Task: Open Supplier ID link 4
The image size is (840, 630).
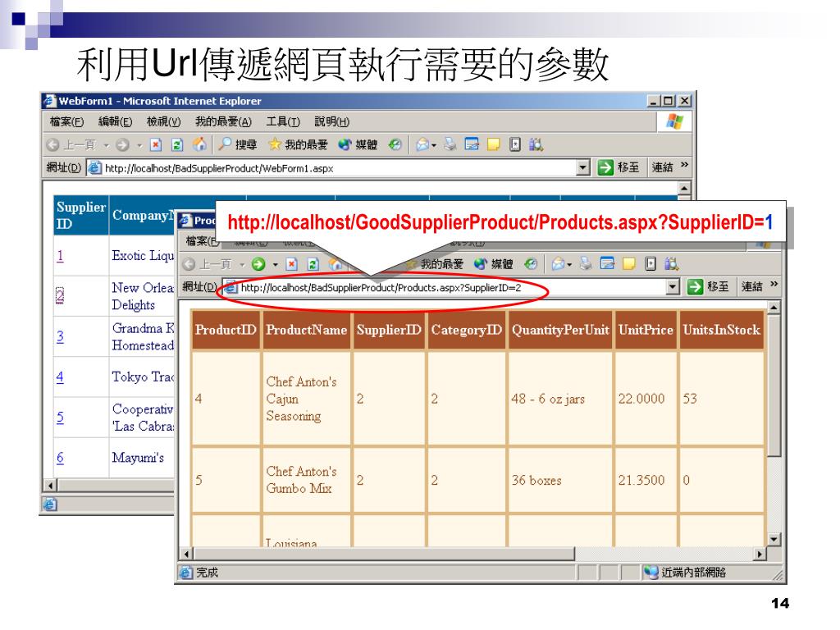Action: (x=60, y=377)
